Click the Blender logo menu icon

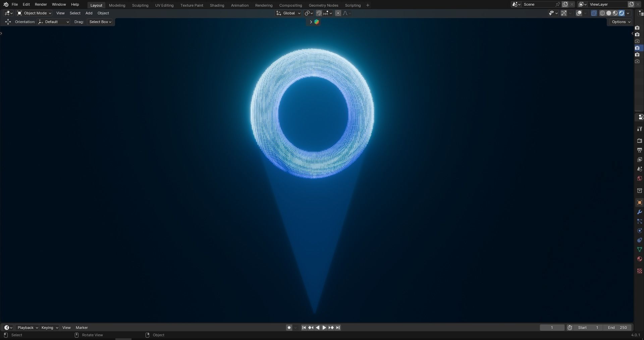pos(6,4)
